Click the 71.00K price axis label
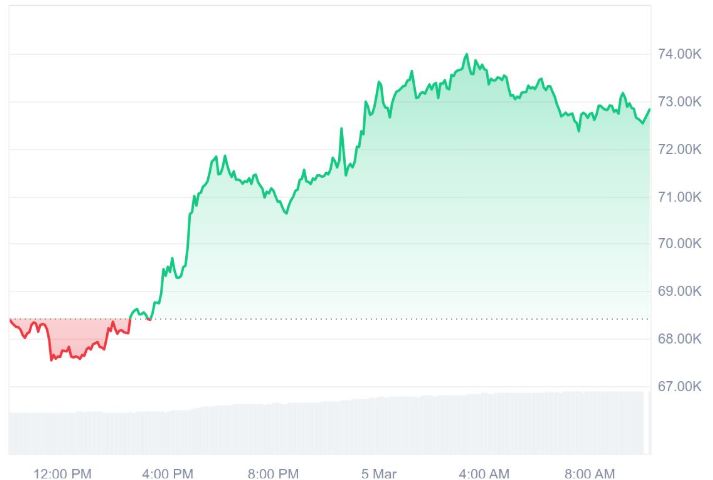The image size is (713, 480). pyautogui.click(x=680, y=197)
